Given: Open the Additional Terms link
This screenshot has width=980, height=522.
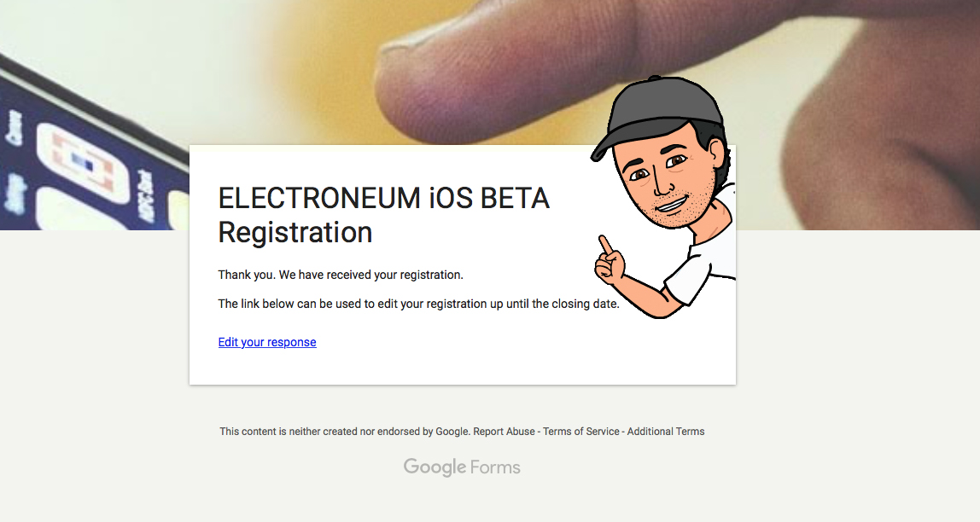Looking at the screenshot, I should coord(666,432).
